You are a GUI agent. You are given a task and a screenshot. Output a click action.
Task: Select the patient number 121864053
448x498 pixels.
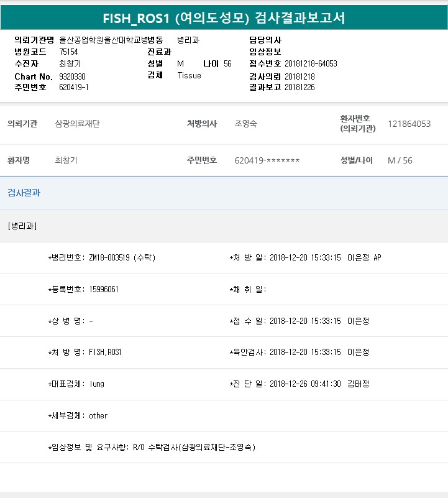click(x=409, y=124)
